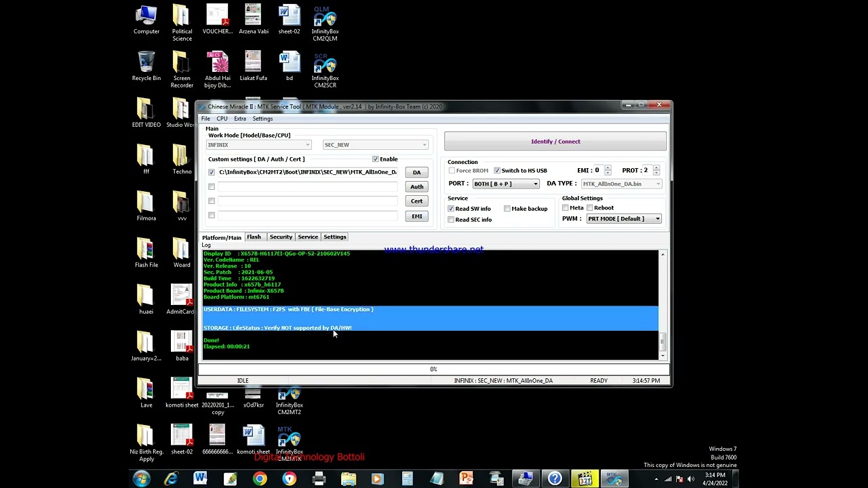Expand the DA TYPE dropdown
Screen dimensions: 868x488
tap(621, 184)
